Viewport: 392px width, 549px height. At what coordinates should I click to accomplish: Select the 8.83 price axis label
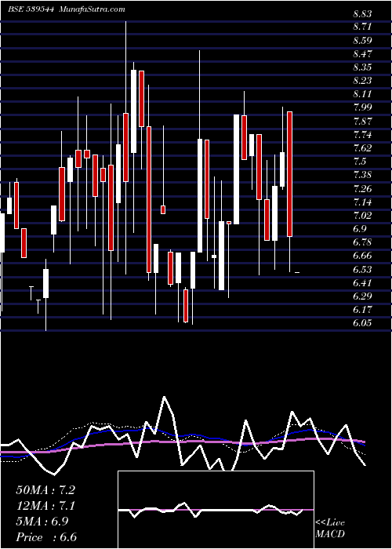[362, 14]
